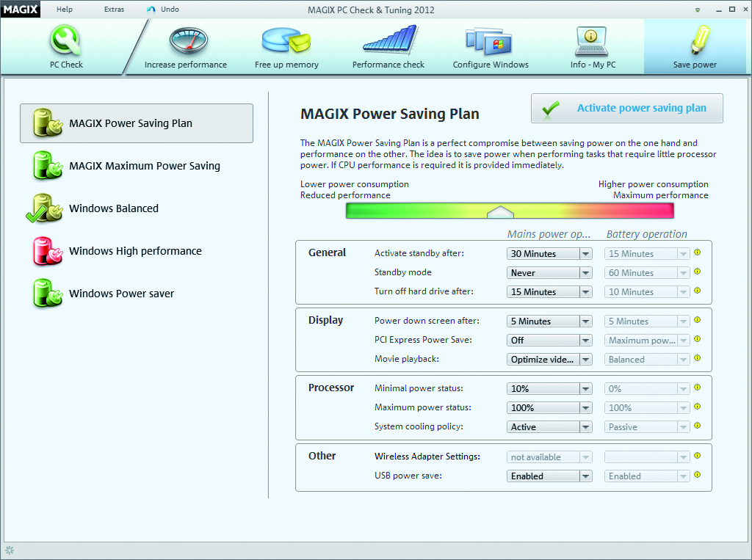Open mains System cooling policy dropdown (Active)
Viewport: 752px width, 560px height.
pos(549,427)
